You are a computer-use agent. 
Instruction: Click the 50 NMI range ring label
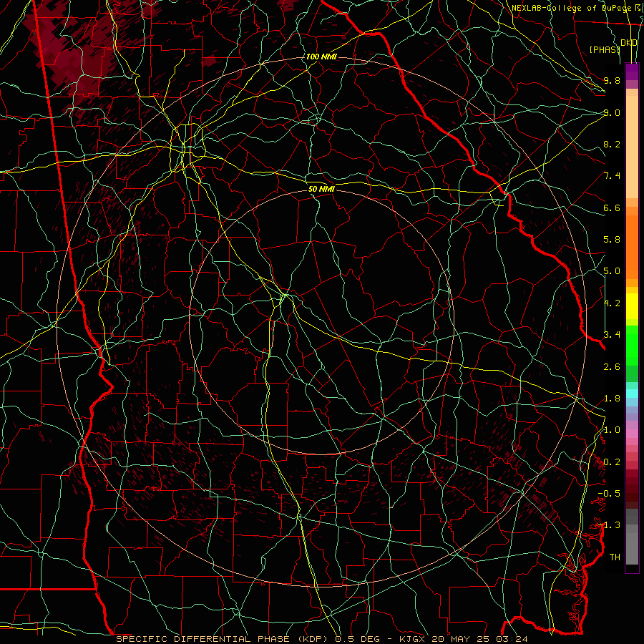pos(321,189)
